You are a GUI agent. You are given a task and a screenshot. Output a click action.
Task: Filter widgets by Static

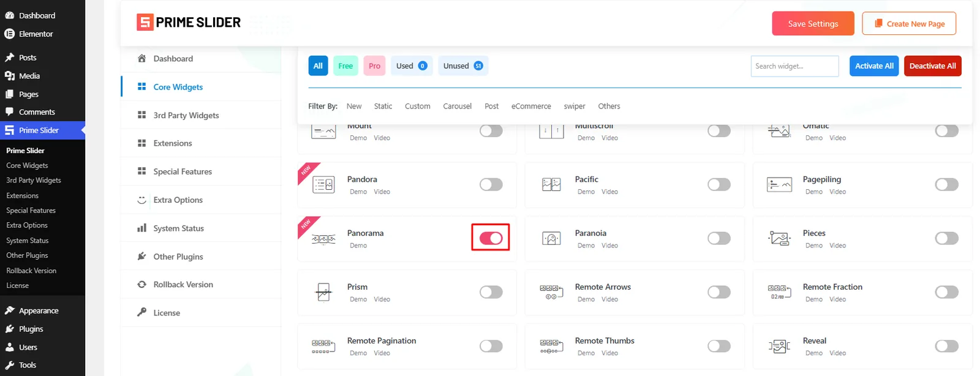point(383,106)
